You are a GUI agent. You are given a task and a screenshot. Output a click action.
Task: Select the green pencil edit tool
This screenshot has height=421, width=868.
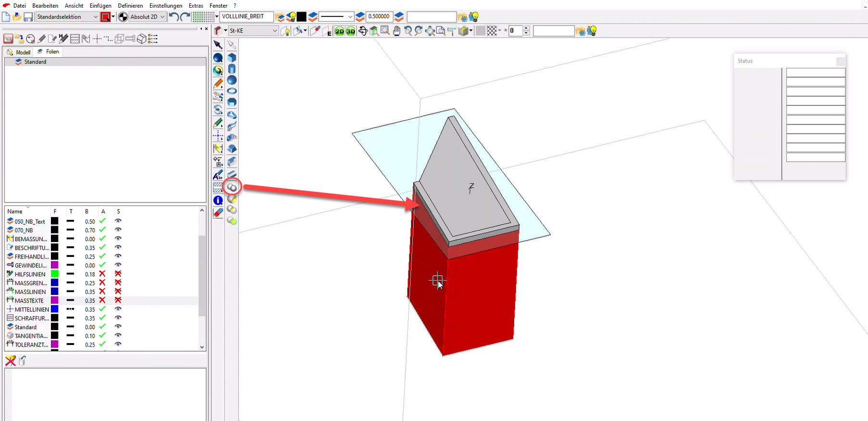[x=218, y=123]
